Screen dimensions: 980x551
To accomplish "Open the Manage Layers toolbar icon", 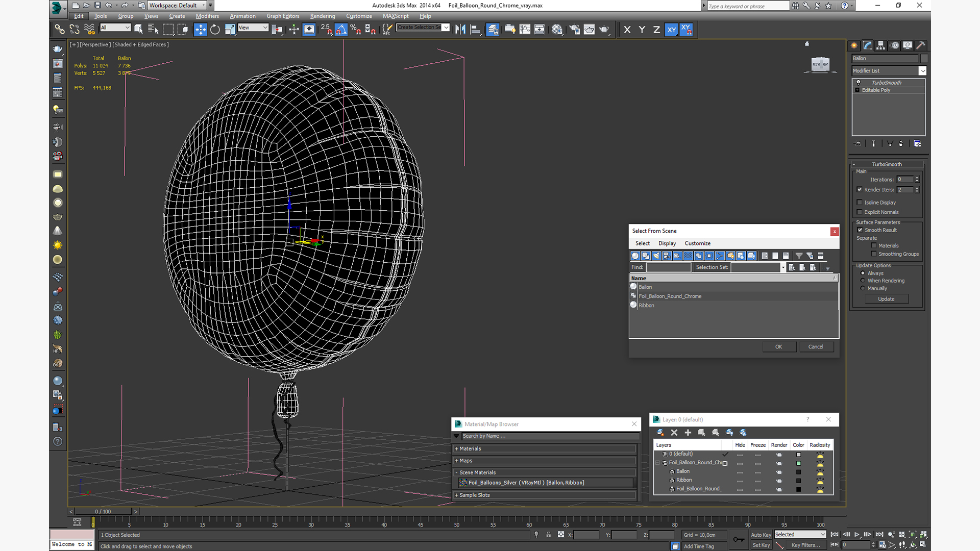I will point(492,30).
